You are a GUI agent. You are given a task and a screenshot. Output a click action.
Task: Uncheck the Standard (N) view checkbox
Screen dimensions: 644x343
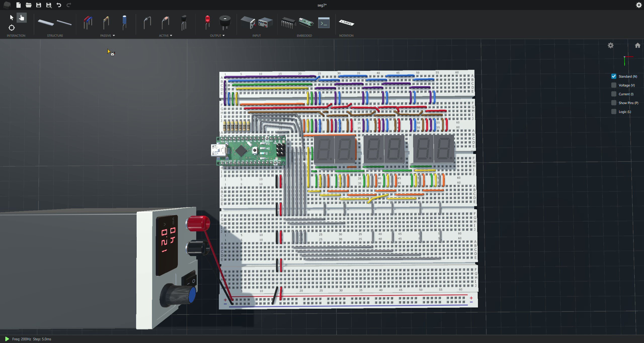pos(614,76)
